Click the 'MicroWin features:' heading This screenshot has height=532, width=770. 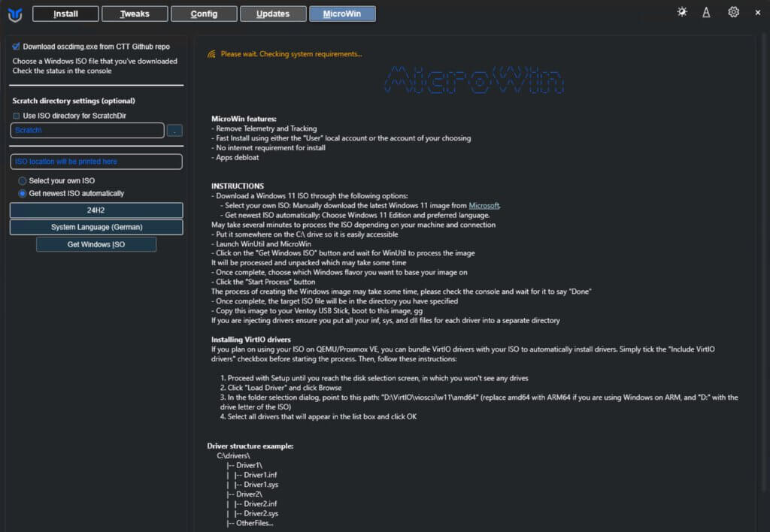(244, 119)
